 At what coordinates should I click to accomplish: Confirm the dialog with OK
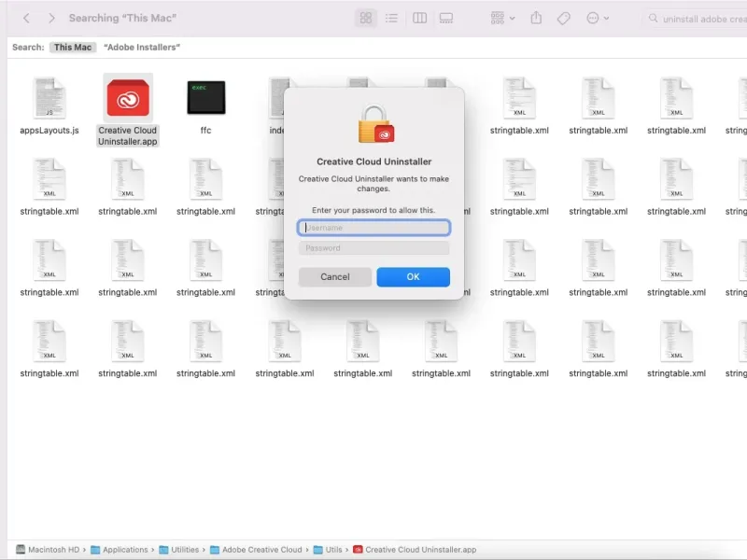413,276
